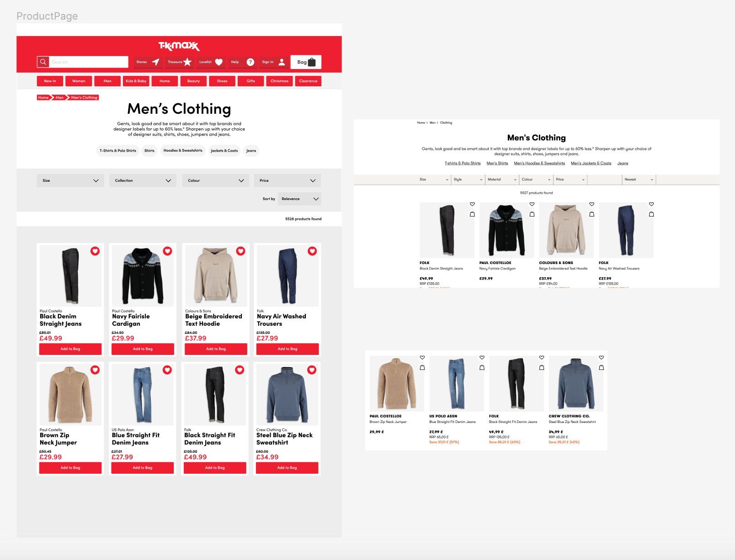The width and height of the screenshot is (735, 560).
Task: Click bag icon beside FOLK Black Straight Fit reference
Action: coord(542,367)
